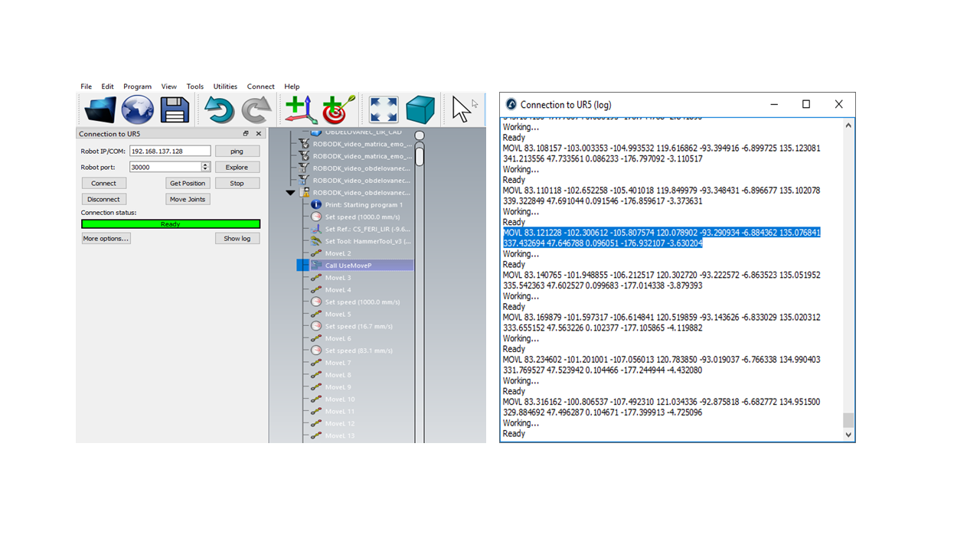Click the MoveL 5 movement icon
The height and width of the screenshot is (551, 980).
pyautogui.click(x=316, y=314)
